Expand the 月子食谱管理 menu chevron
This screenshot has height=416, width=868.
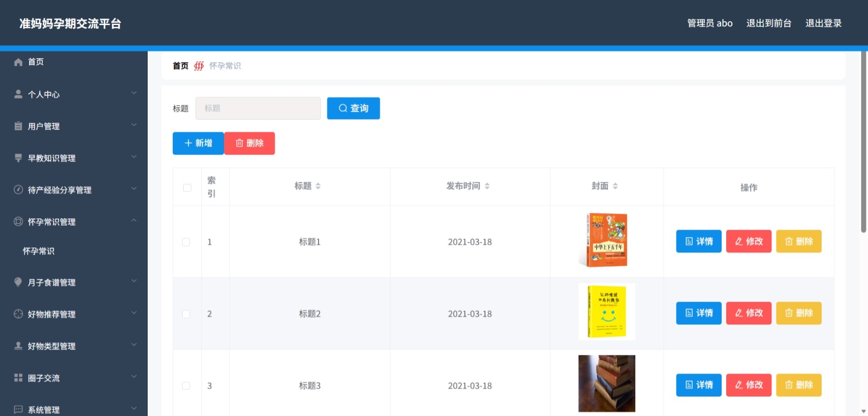pos(134,281)
